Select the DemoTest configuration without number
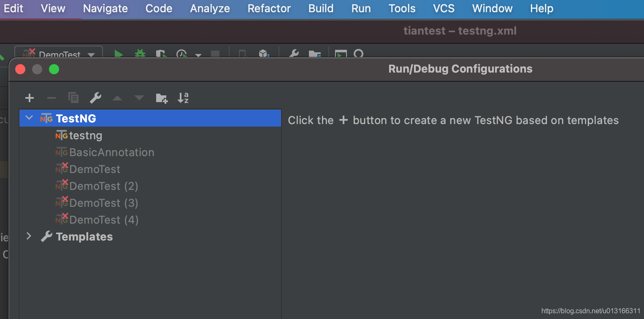This screenshot has width=644, height=319. coord(150,169)
